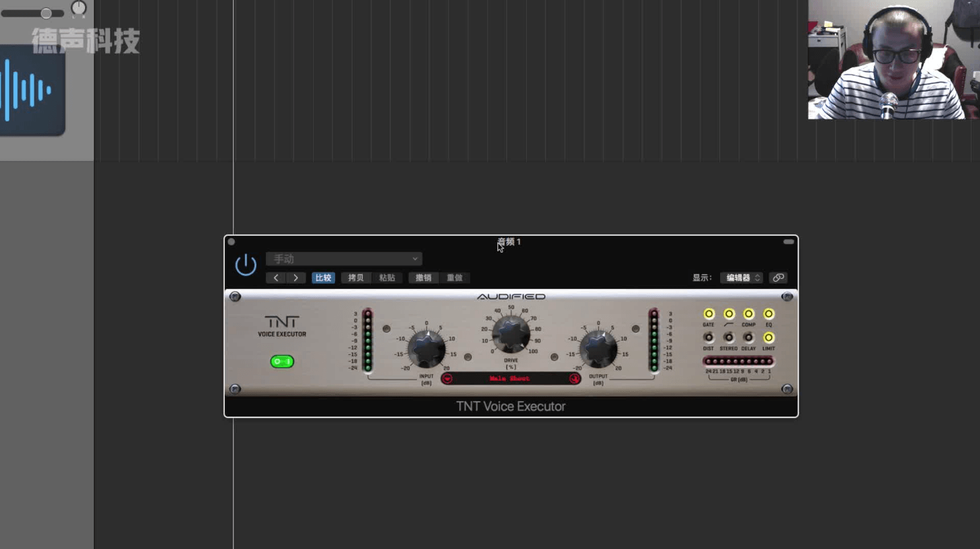Click the OUTPUT gain knob
Image resolution: width=980 pixels, height=549 pixels.
tap(598, 348)
